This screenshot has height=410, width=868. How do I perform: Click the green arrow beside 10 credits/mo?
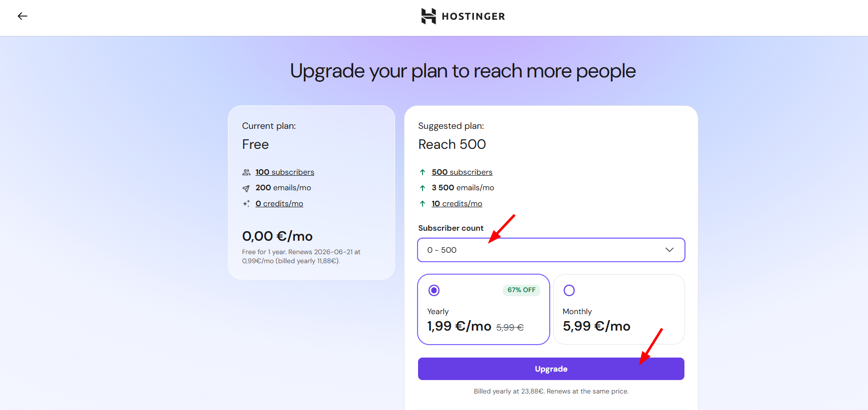click(x=423, y=204)
